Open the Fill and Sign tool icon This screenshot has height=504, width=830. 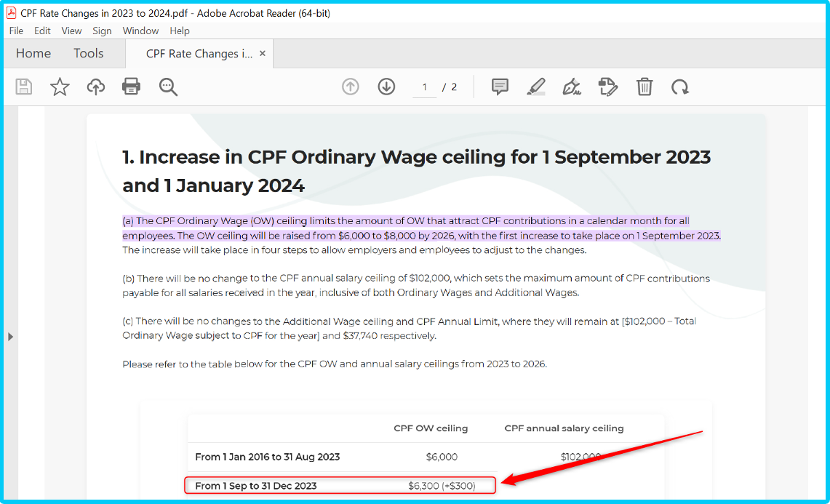tap(608, 87)
